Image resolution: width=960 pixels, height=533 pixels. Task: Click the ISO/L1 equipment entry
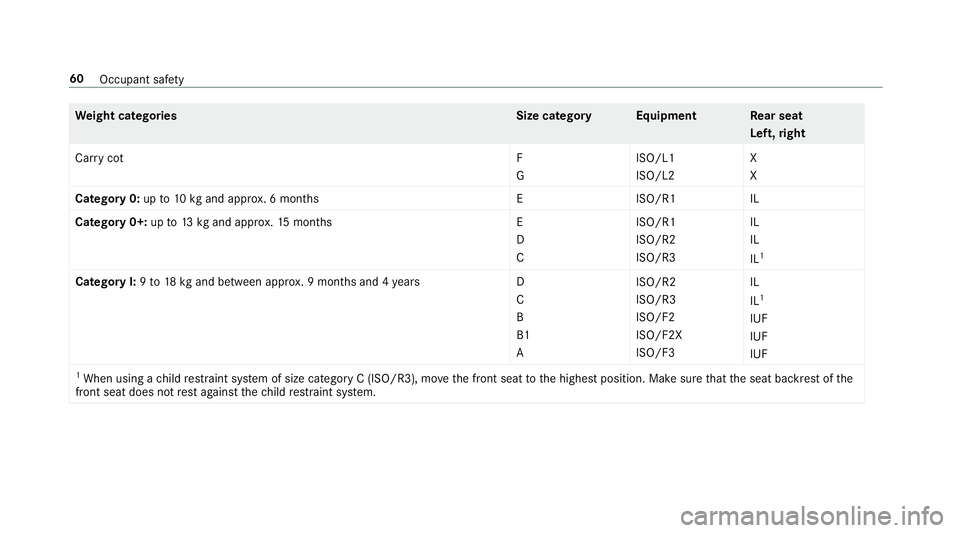(x=655, y=158)
